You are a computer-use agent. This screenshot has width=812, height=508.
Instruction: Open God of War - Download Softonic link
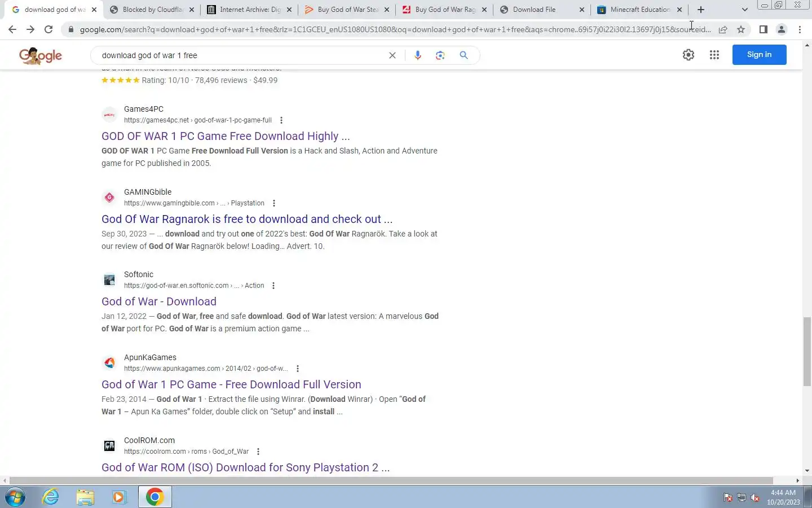(159, 301)
